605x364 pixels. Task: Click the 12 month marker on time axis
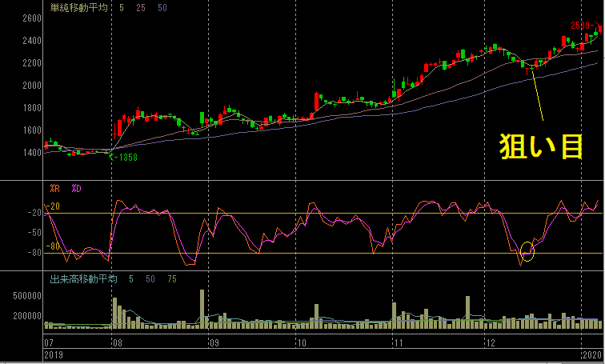pos(488,342)
